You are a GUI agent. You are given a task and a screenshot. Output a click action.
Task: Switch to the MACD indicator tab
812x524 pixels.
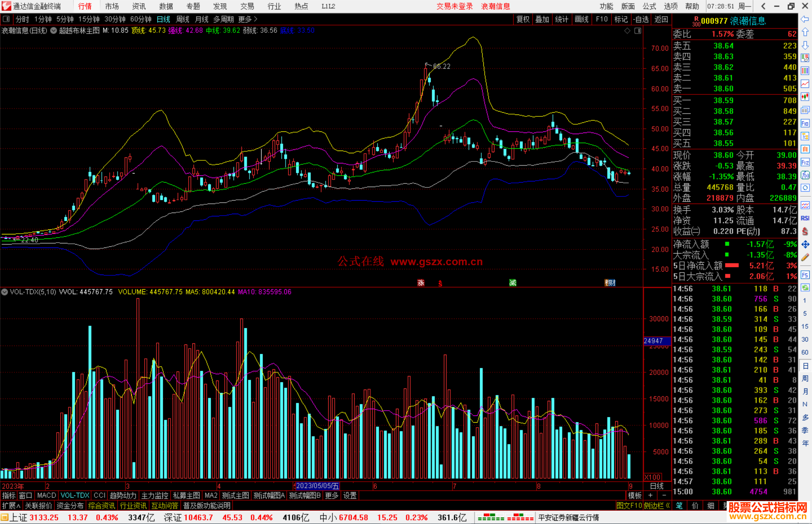[x=47, y=495]
